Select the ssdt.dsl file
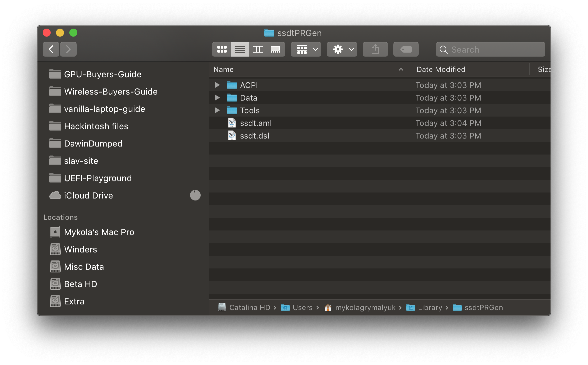This screenshot has height=365, width=588. pyautogui.click(x=254, y=136)
